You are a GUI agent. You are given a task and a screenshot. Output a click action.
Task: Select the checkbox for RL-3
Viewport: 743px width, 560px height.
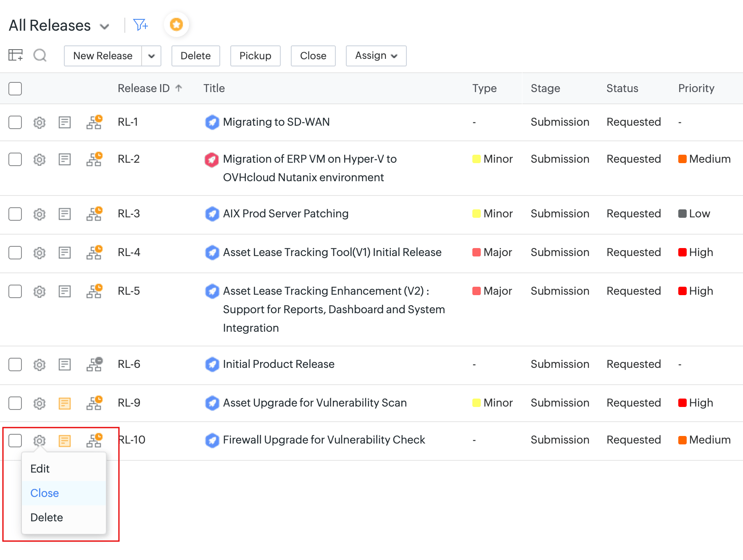15,214
